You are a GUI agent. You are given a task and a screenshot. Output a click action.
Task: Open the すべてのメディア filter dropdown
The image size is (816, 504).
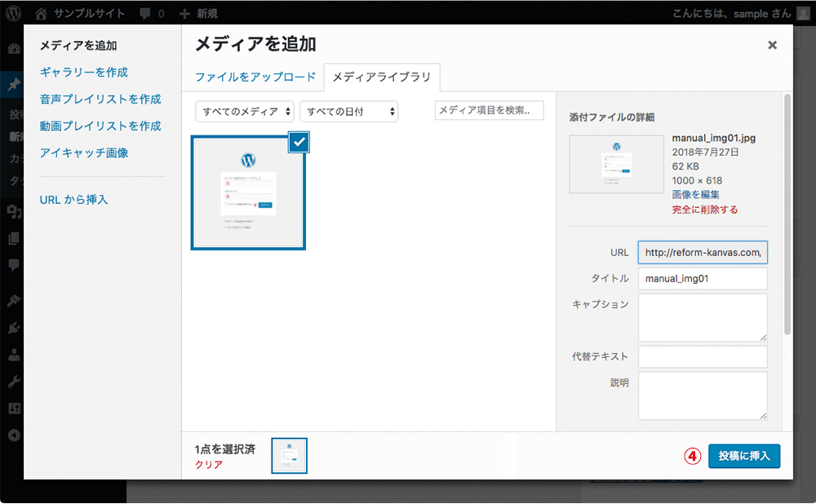(244, 112)
